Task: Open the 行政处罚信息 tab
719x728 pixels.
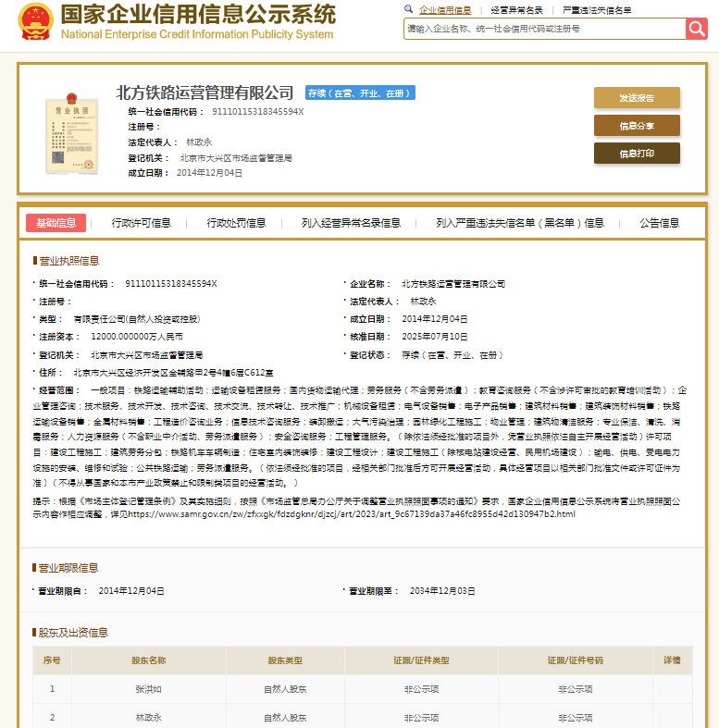Action: 236,223
